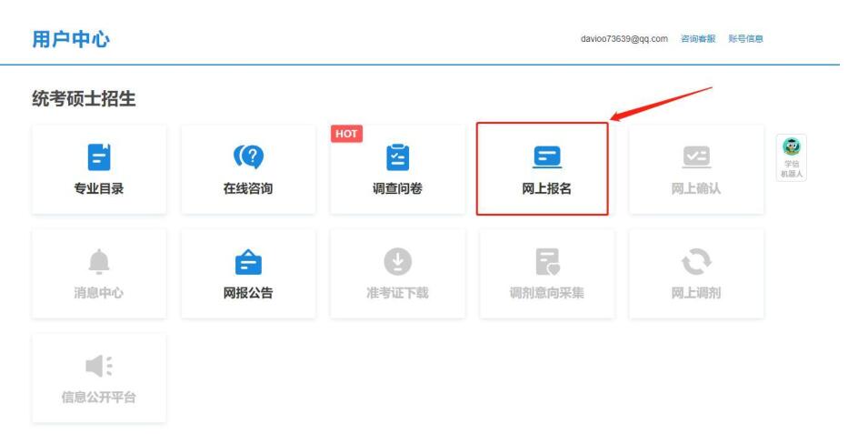Open the 消息中心 bell icon
This screenshot has width=868, height=434.
[x=98, y=261]
